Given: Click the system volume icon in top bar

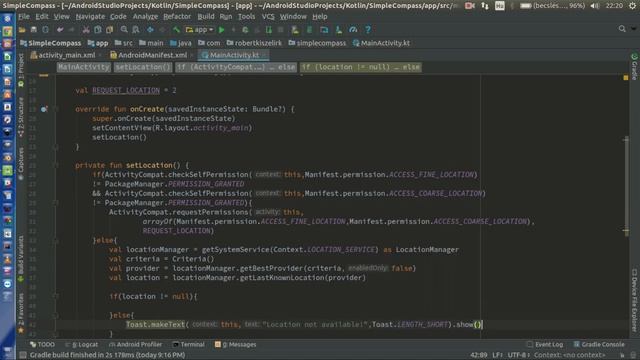Looking at the screenshot, I should coord(594,6).
